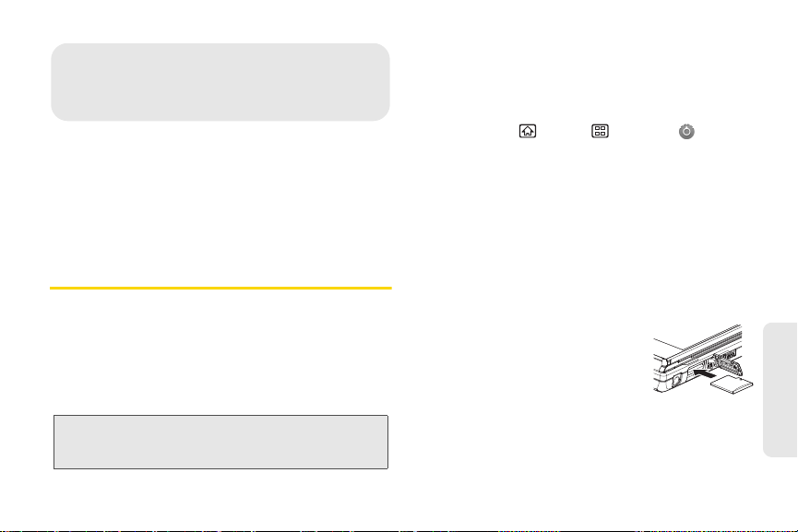Click the card slot opening on the phone
Image resolution: width=798 pixels, height=532 pixels.
click(x=691, y=373)
